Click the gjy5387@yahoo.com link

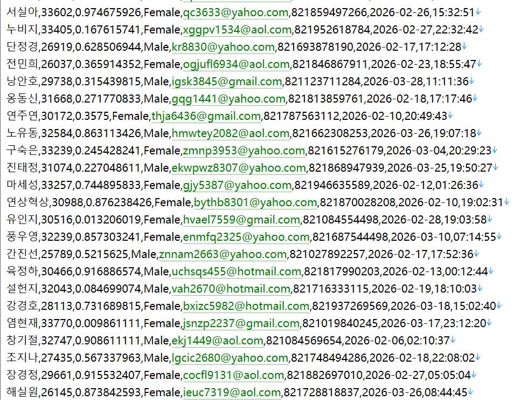[x=237, y=185]
